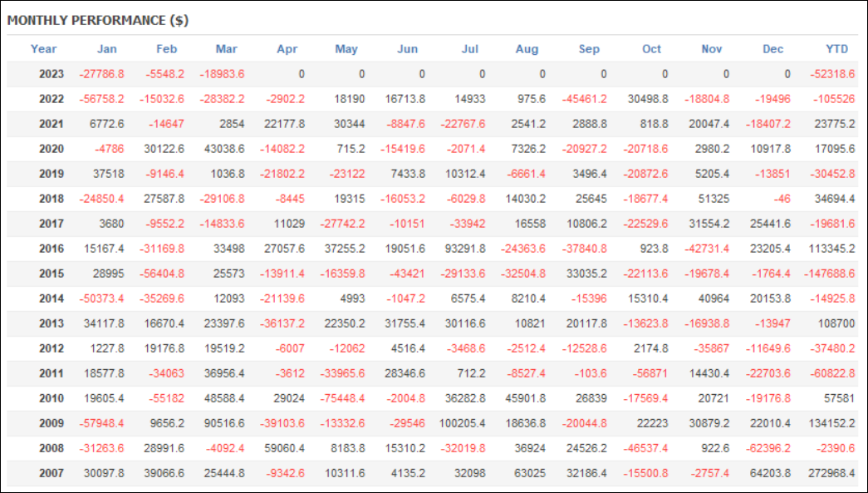Click the 2023 YTD value -52318.6
The image size is (868, 493).
(x=832, y=74)
